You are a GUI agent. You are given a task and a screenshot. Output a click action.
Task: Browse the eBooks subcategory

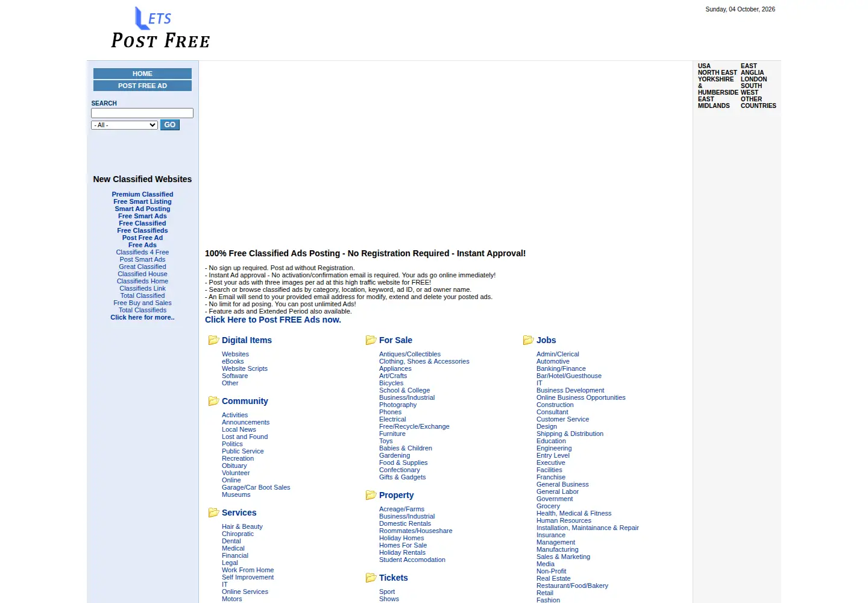tap(233, 361)
